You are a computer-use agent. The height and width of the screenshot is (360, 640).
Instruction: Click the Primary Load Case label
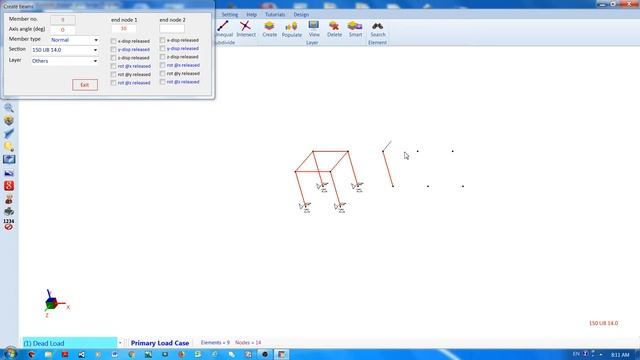click(160, 343)
